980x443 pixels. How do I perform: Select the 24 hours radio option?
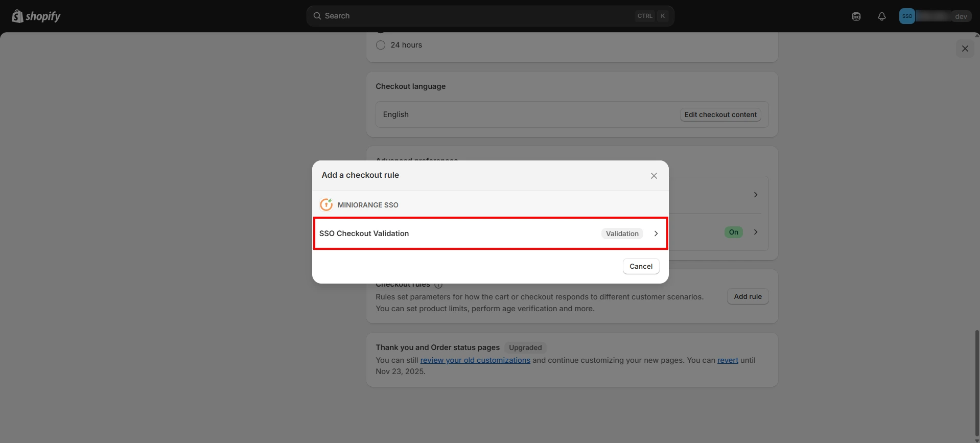381,45
